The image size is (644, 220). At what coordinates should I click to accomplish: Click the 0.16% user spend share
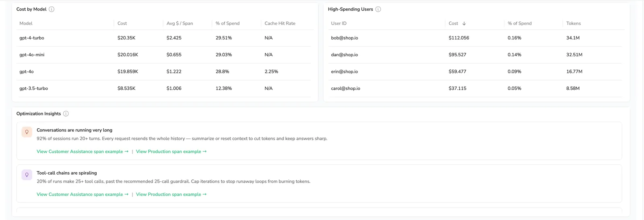coord(514,38)
